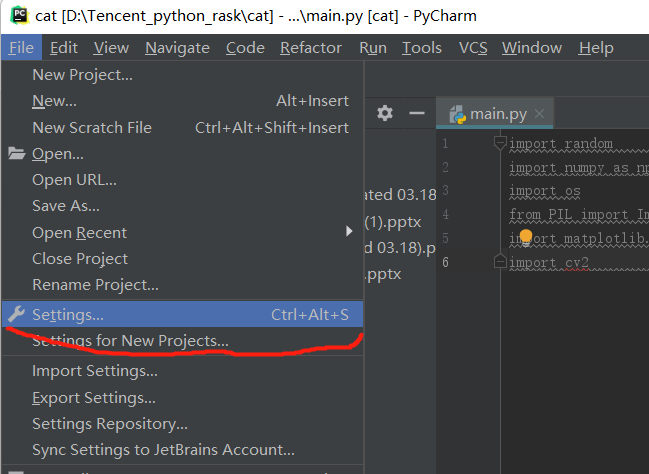Screen dimensions: 649x474
Task: Choose Open URL... menu entry
Action: pyautogui.click(x=183, y=180)
